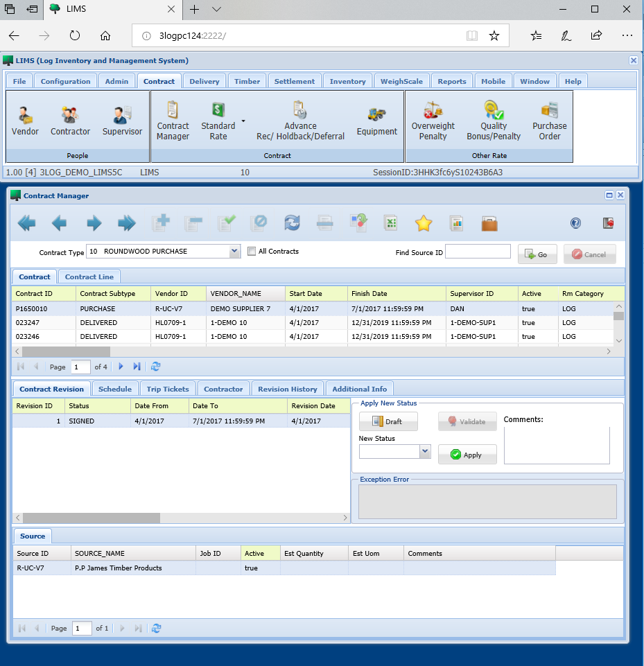This screenshot has width=644, height=666.
Task: Switch to the Delivery ribbon tab
Action: point(204,81)
